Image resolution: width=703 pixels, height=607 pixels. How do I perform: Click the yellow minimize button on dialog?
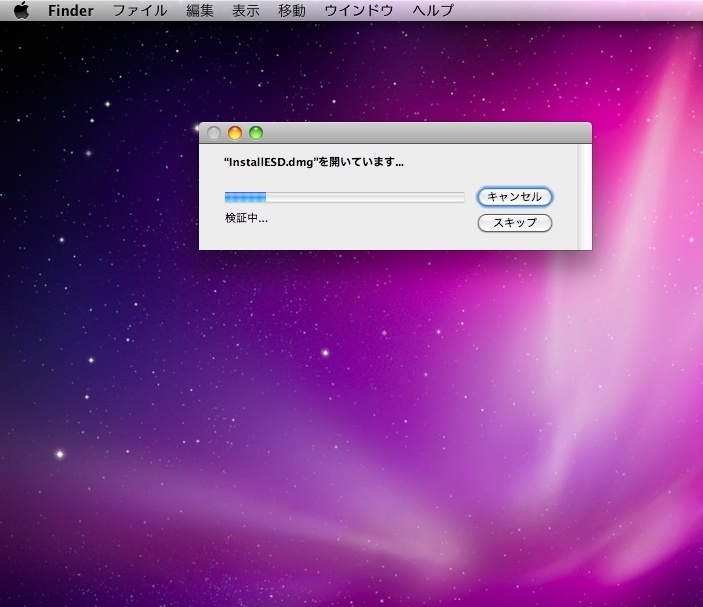point(235,133)
